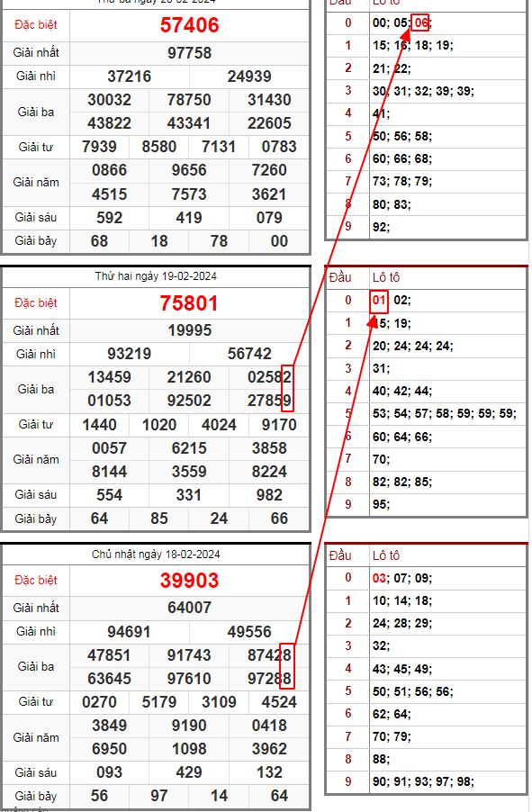Select third prize number 78750
532x812 pixels.
point(189,100)
